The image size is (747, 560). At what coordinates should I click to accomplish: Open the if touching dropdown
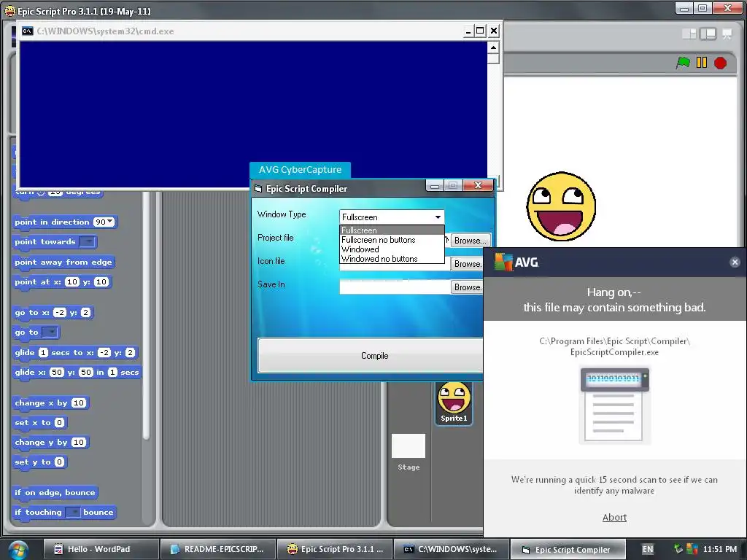click(x=73, y=513)
